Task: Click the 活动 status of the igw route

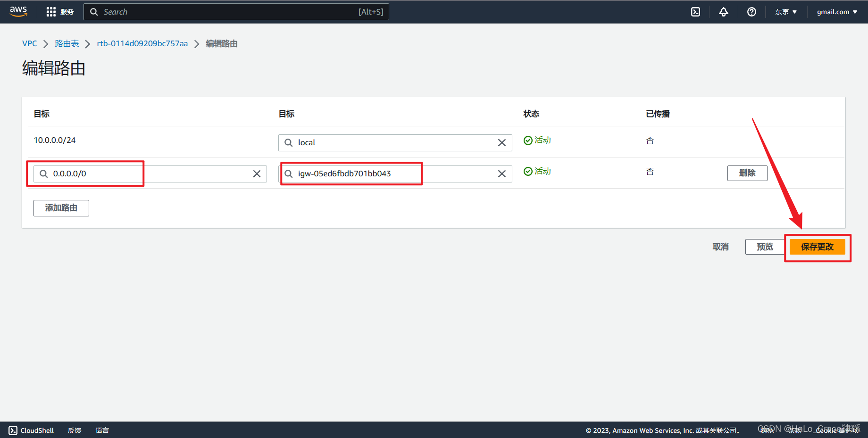Action: pos(537,171)
